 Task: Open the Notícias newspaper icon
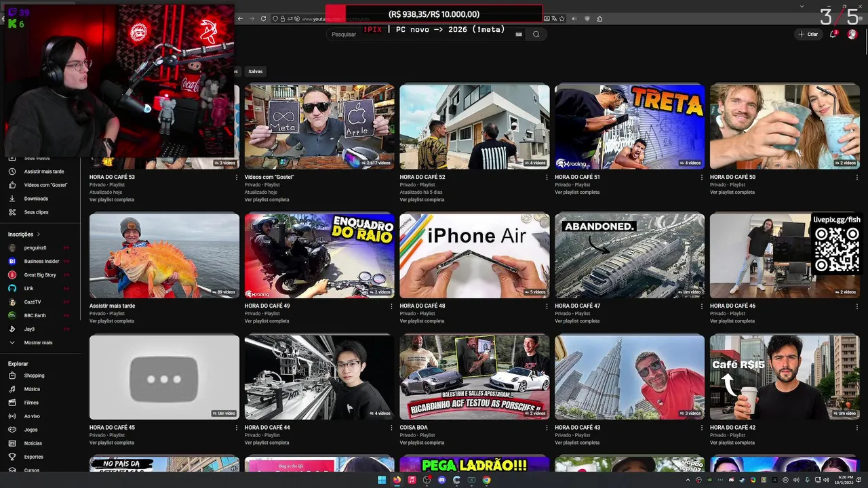12,443
